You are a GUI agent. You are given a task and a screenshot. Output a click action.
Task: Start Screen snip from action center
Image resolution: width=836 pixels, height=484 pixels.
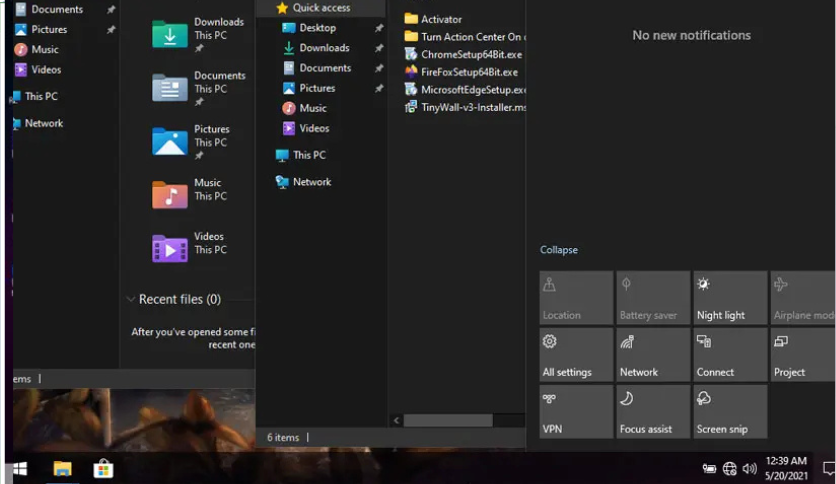tap(730, 412)
